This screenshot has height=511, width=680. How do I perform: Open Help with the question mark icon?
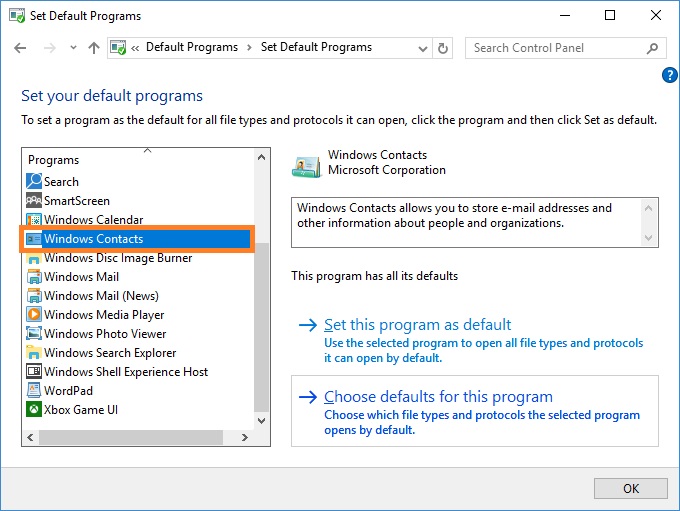coord(670,75)
